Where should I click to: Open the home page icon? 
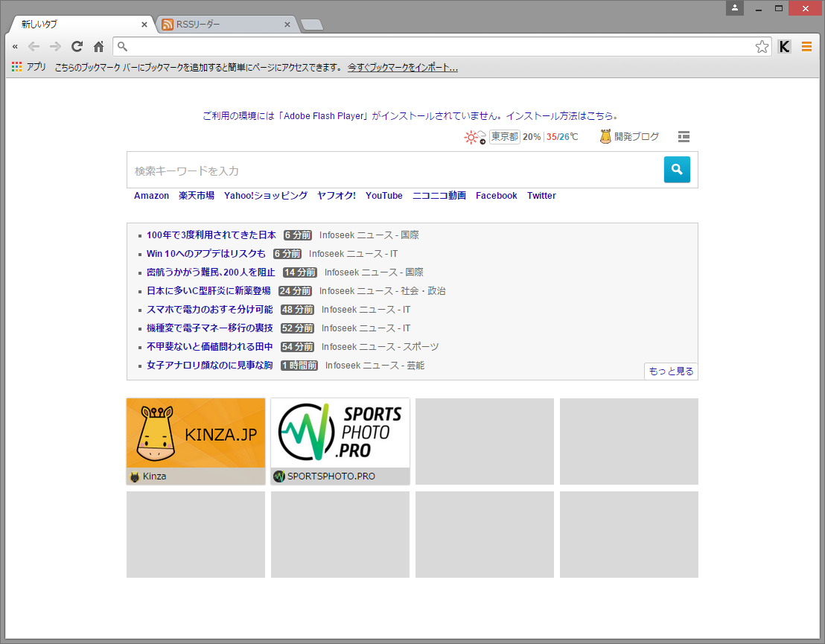point(98,46)
